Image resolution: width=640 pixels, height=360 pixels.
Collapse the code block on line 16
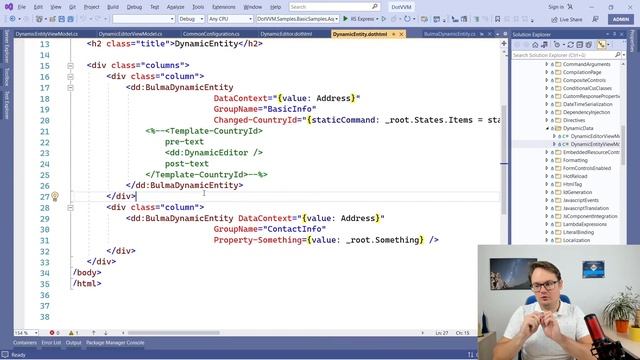70,77
